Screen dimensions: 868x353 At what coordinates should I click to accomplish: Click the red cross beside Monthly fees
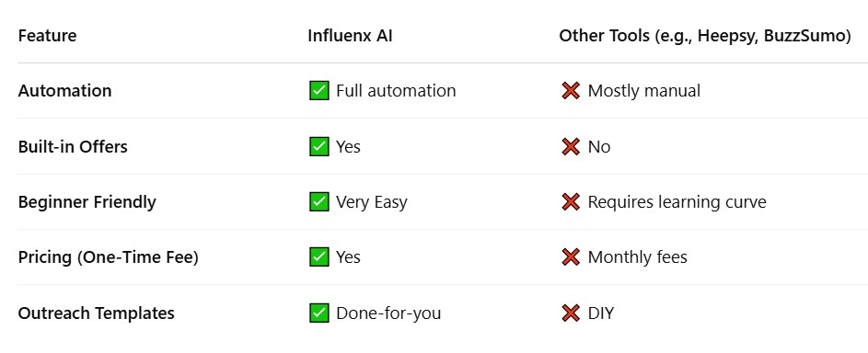click(x=570, y=256)
